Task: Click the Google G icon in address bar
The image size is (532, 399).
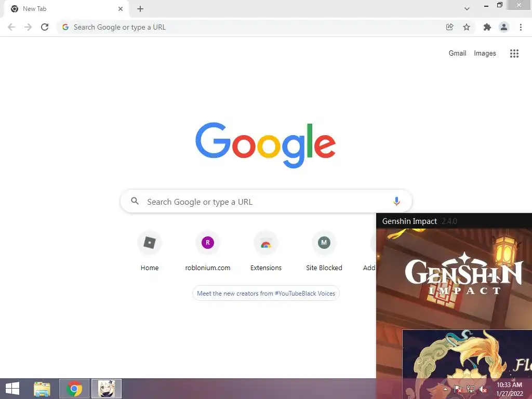Action: point(65,27)
